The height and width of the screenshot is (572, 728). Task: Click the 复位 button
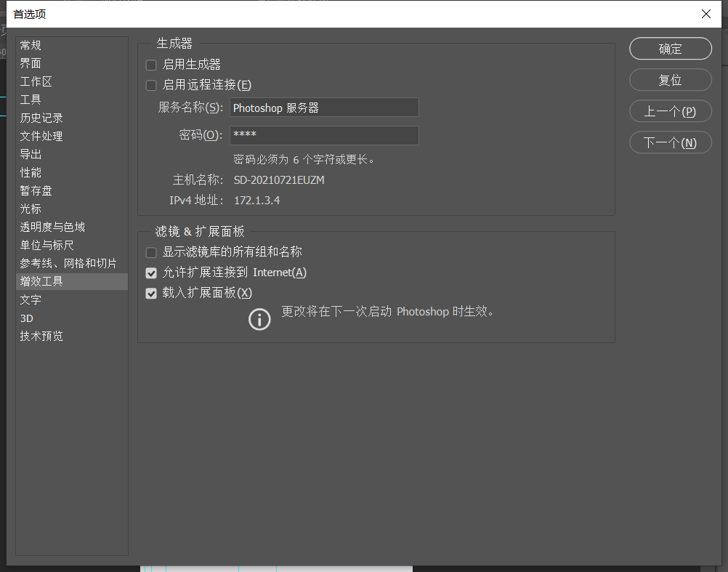[671, 80]
